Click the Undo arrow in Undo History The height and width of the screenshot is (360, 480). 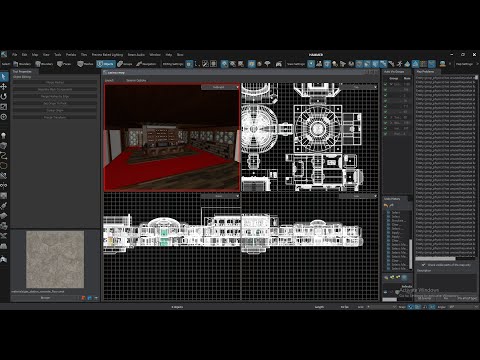tap(386, 205)
